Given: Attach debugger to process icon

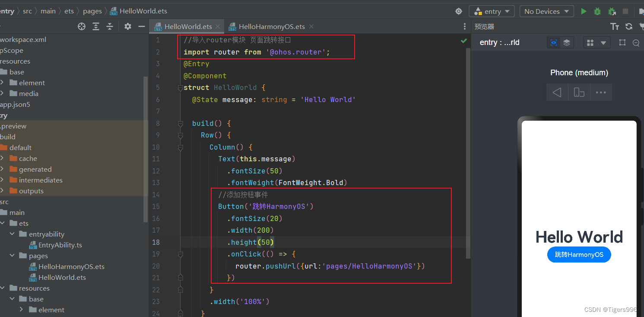Looking at the screenshot, I should pos(612,11).
